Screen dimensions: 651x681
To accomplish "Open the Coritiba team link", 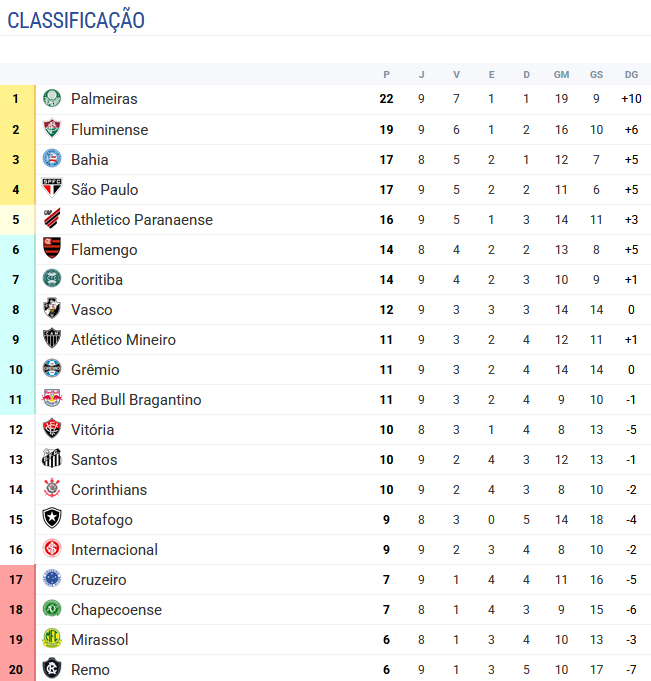I will pos(97,279).
